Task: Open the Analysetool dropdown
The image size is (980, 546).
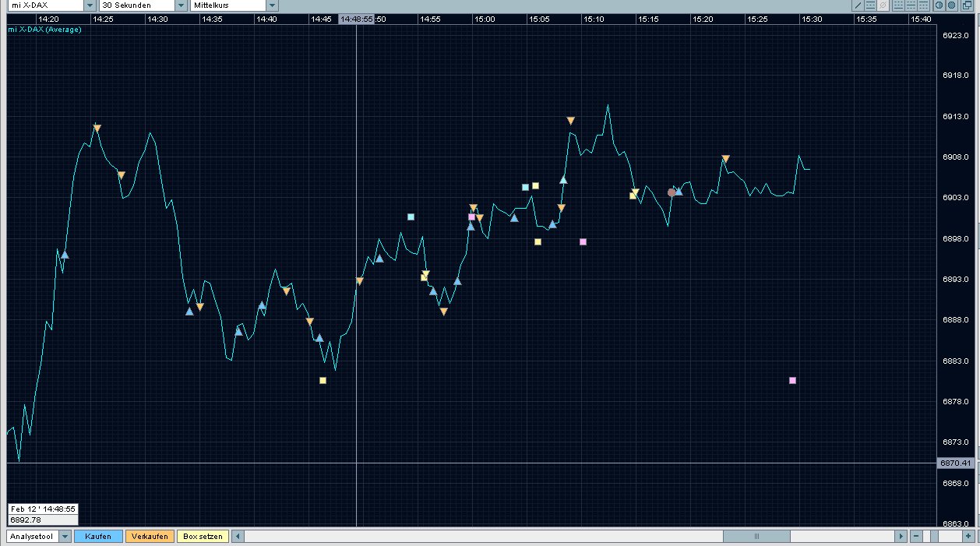Action: tap(65, 537)
